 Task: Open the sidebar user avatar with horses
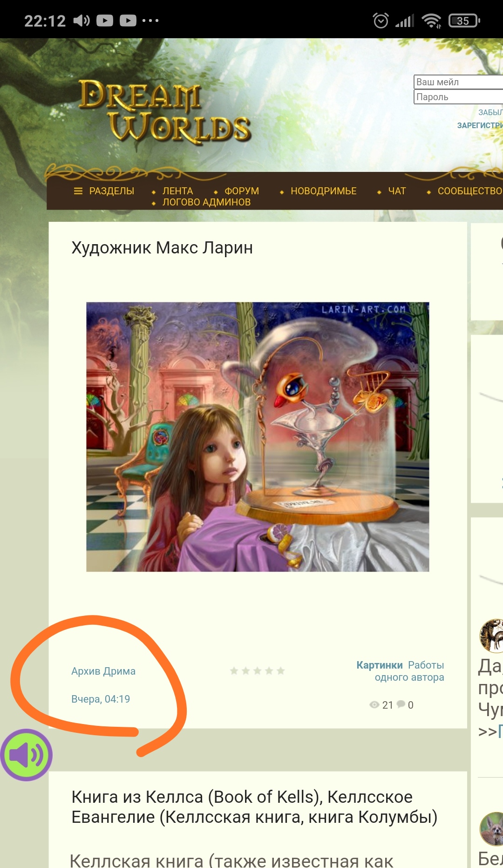(x=491, y=636)
